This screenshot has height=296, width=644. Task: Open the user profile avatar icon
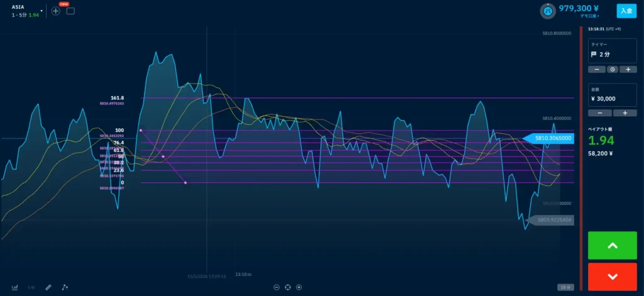coord(548,11)
